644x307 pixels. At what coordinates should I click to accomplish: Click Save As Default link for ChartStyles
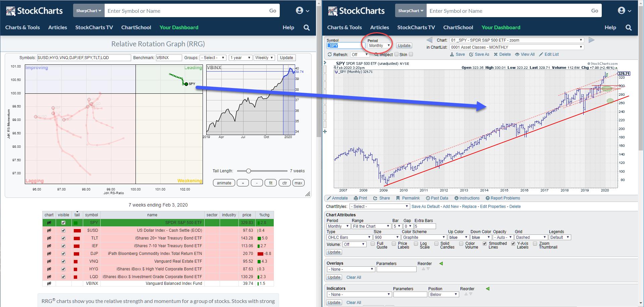pyautogui.click(x=426, y=207)
